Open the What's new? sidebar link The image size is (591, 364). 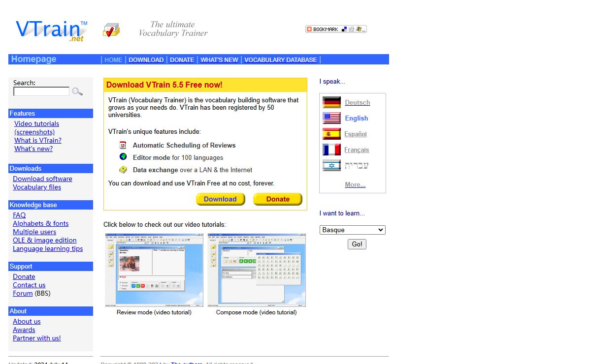click(33, 149)
